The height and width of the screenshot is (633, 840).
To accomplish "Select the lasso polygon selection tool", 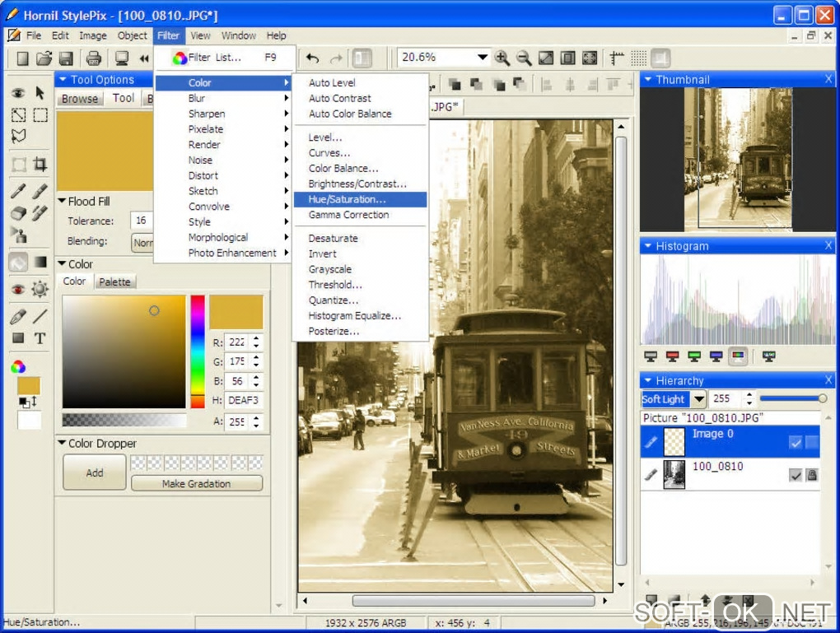I will (x=18, y=136).
